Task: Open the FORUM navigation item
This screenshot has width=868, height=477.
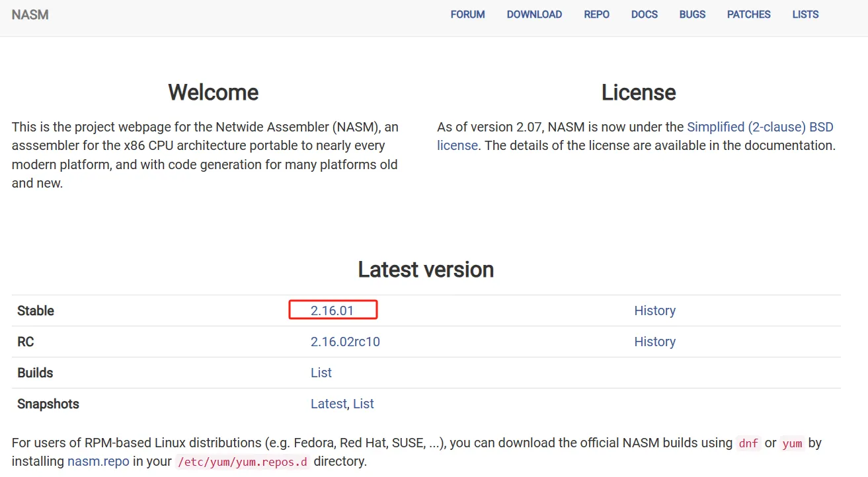Action: [x=467, y=15]
